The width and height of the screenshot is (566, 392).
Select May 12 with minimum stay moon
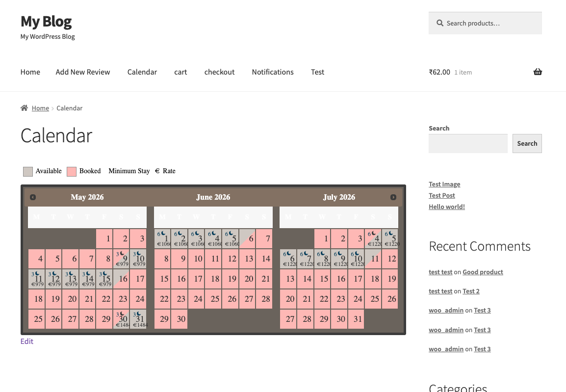pyautogui.click(x=54, y=278)
